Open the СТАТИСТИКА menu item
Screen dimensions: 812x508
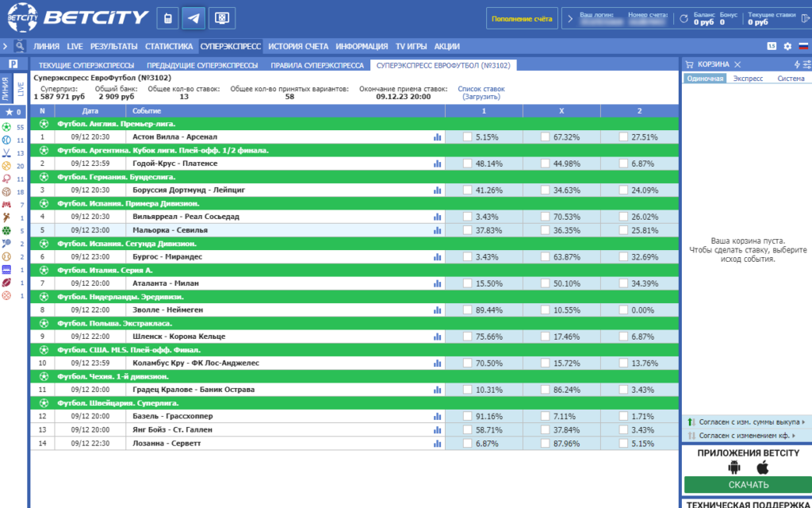tap(169, 46)
